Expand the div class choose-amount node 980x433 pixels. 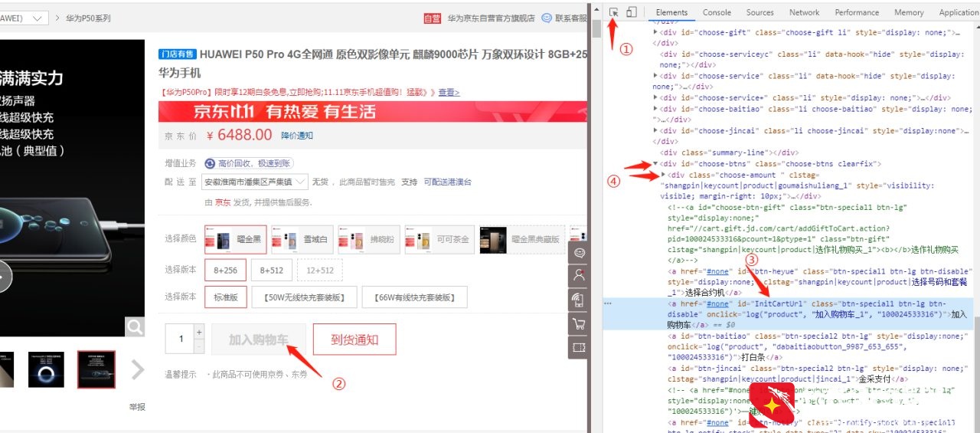point(663,175)
